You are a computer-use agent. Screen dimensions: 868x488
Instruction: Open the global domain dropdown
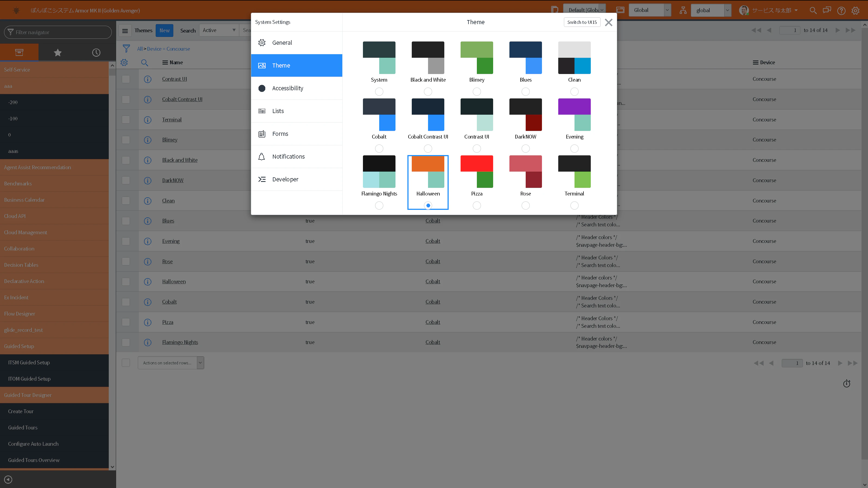711,10
